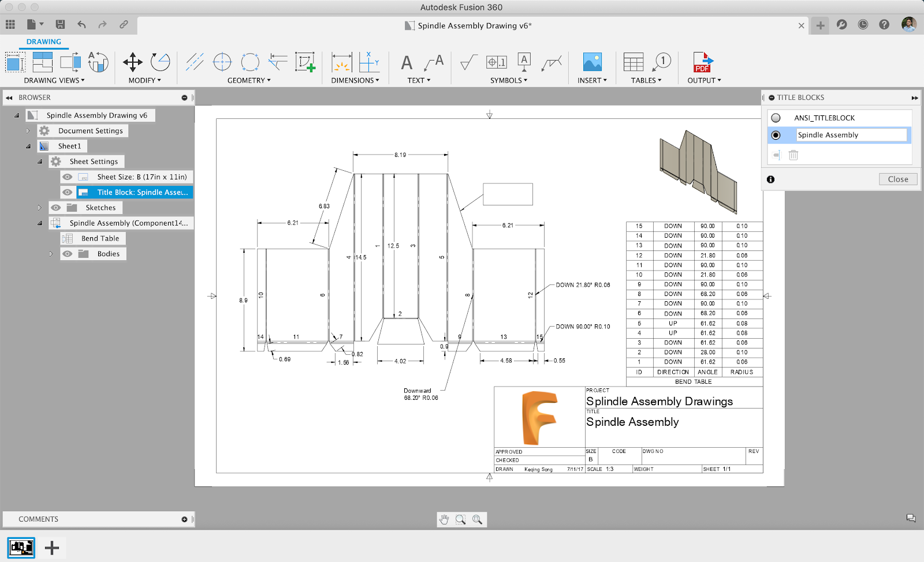
Task: Open the Job Status clock icon
Action: (x=863, y=25)
